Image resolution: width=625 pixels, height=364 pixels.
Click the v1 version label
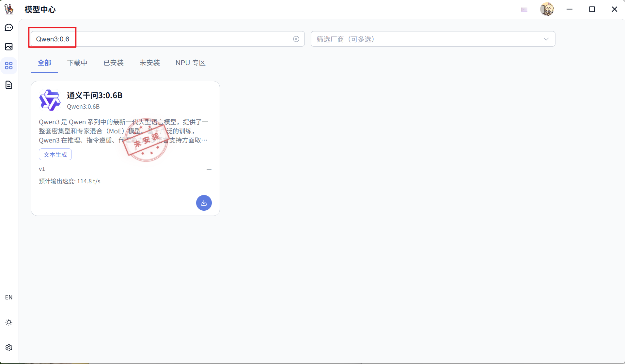pos(42,169)
